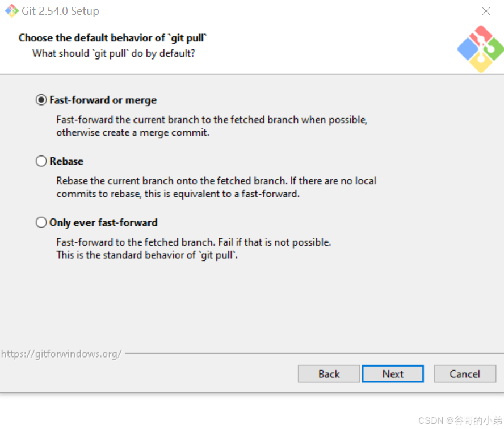Click the 'Choose the default behavior' page heading

112,38
